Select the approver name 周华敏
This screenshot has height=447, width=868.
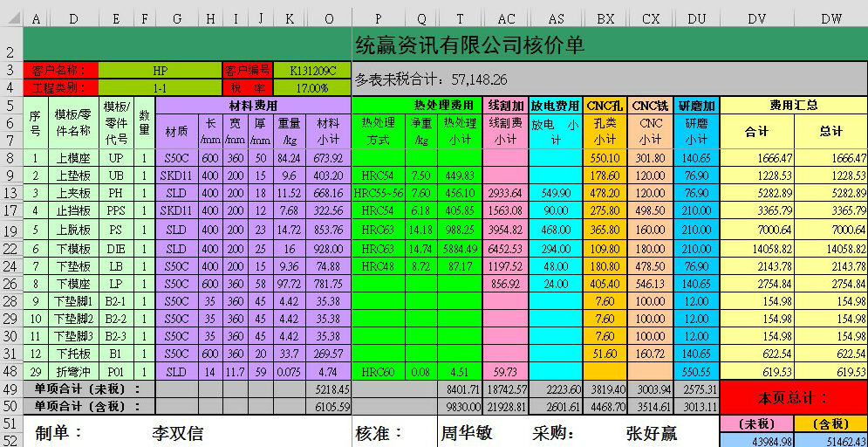coord(467,432)
